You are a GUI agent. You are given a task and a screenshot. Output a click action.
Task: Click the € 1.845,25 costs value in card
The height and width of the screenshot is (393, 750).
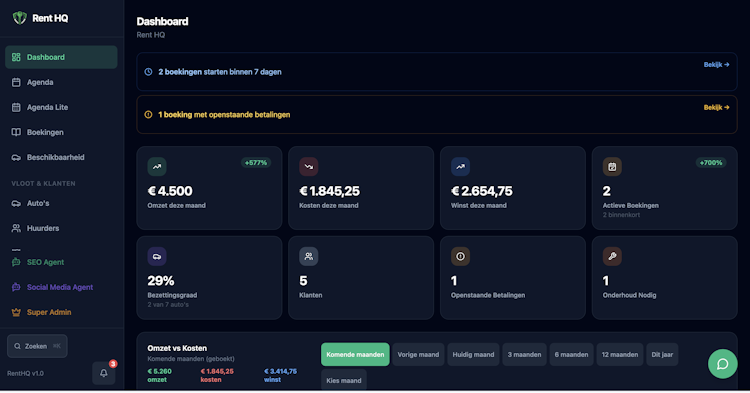(330, 191)
